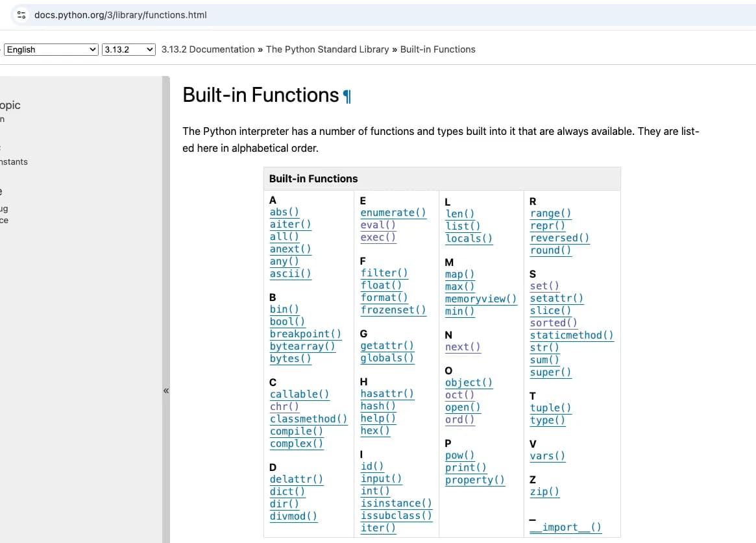The height and width of the screenshot is (543, 756).
Task: Open the len() function link
Action: [x=460, y=213]
